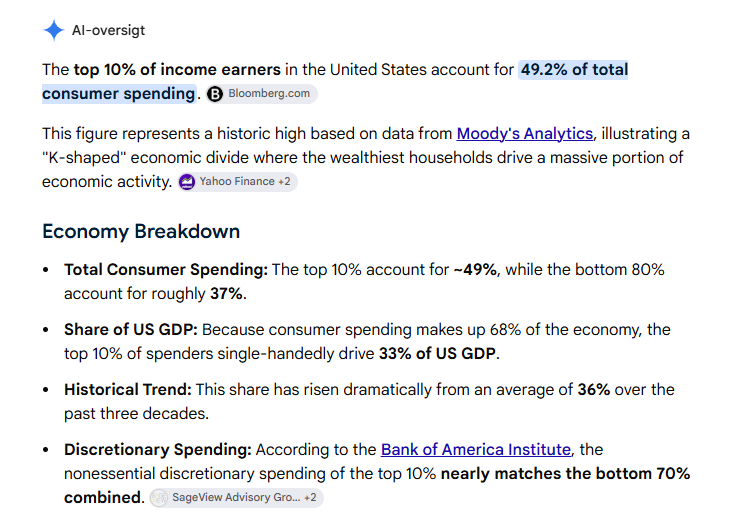Click the Economy Breakdown heading
This screenshot has height=532, width=735.
(141, 232)
